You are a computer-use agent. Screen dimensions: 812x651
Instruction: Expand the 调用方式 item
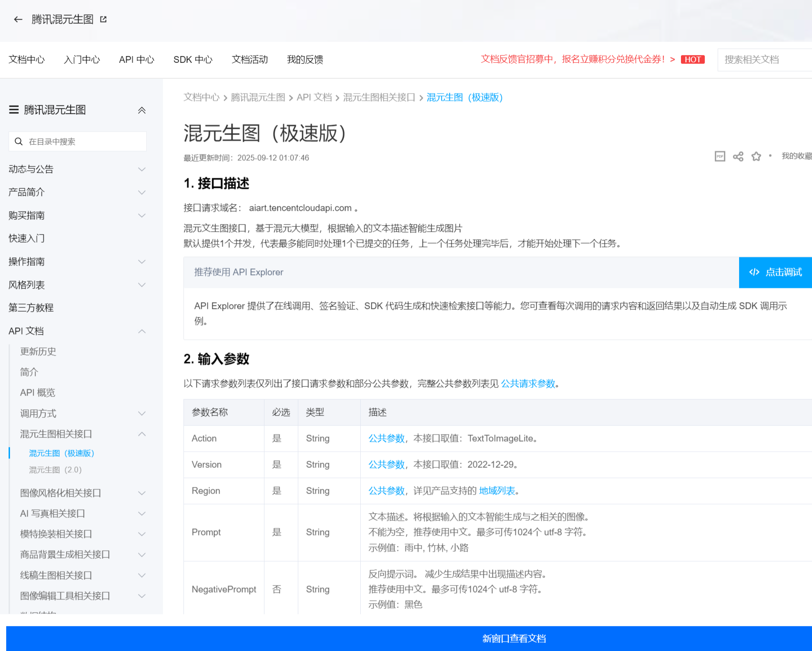tap(142, 414)
